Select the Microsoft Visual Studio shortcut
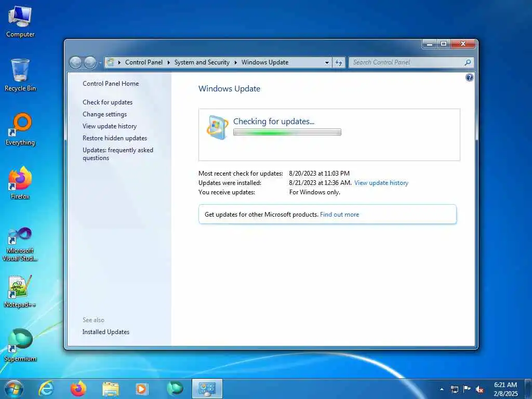 tap(20, 244)
